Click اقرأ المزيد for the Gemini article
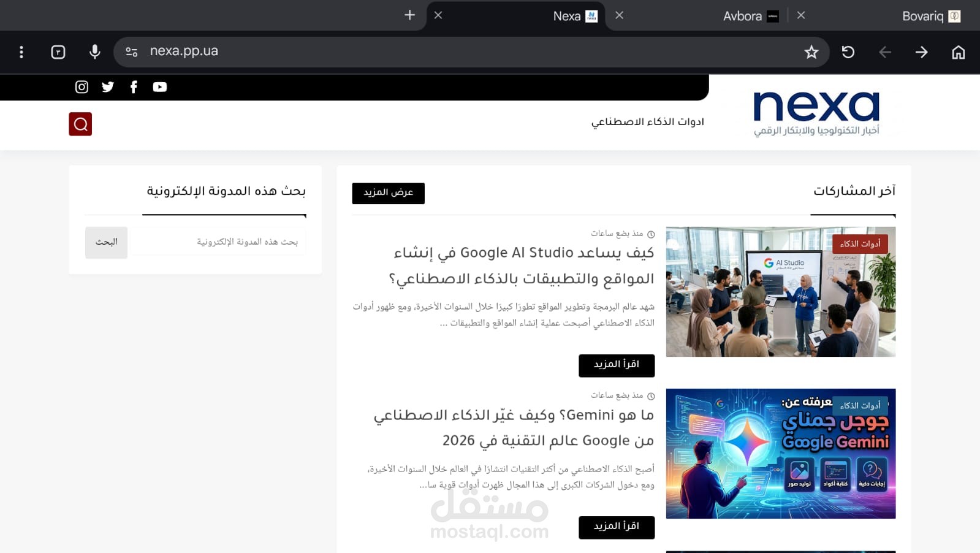Screen dimensions: 980x553 click(x=617, y=527)
